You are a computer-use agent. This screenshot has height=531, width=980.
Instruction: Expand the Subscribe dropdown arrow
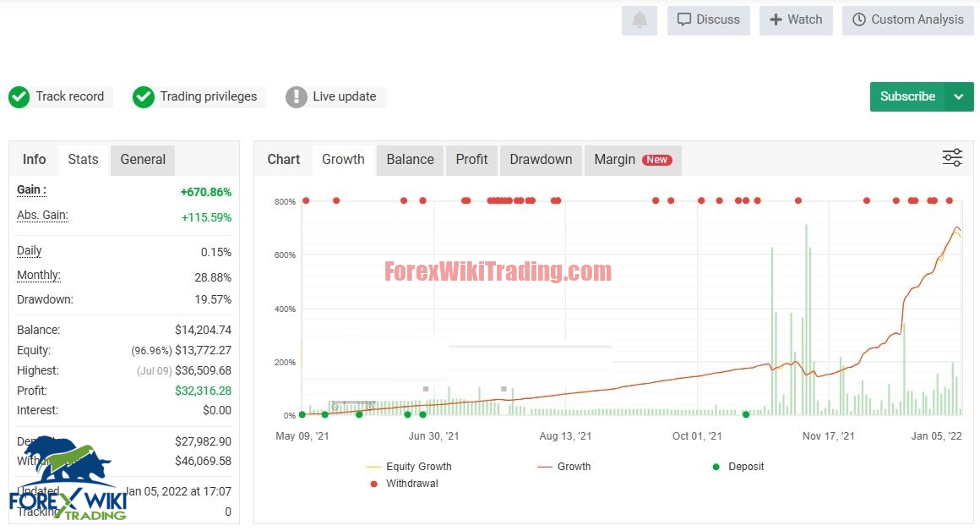(x=959, y=96)
